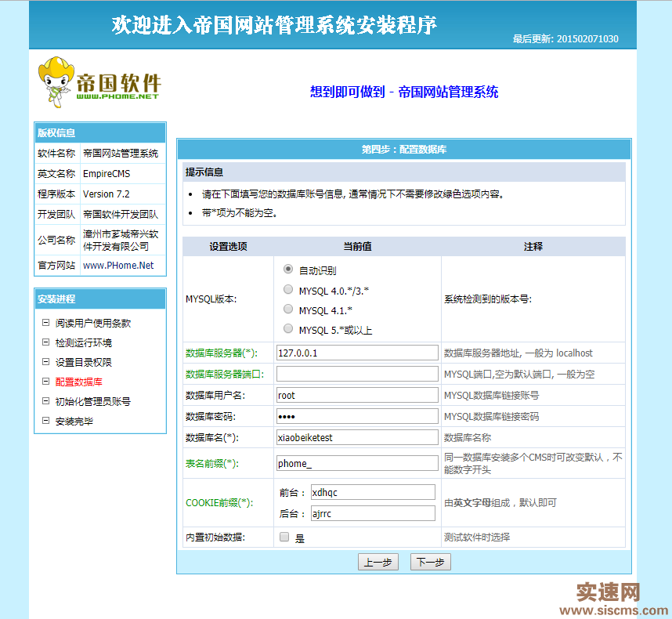This screenshot has height=619, width=672.
Task: Click the 第四步：配置数据库 heading
Action: pyautogui.click(x=403, y=149)
